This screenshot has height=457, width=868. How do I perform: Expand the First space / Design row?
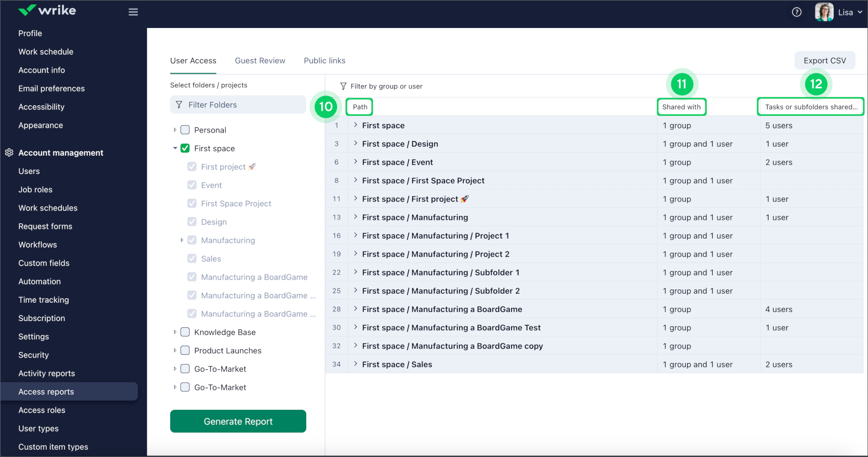(355, 144)
